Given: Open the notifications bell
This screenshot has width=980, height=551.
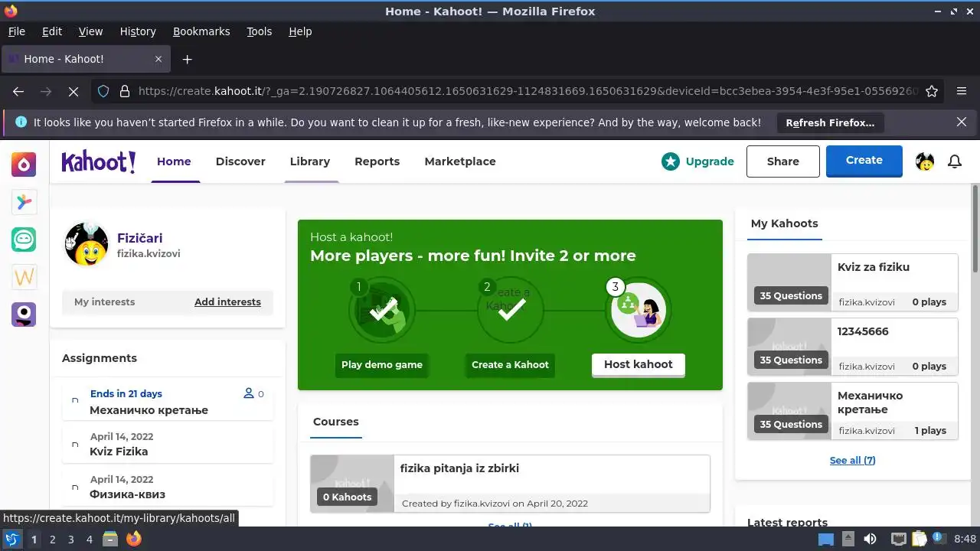Looking at the screenshot, I should 955,161.
